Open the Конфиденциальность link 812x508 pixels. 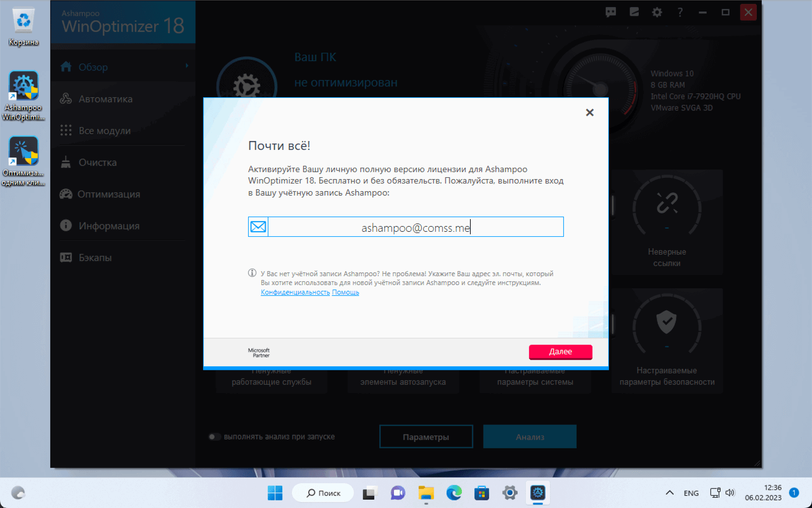point(295,292)
